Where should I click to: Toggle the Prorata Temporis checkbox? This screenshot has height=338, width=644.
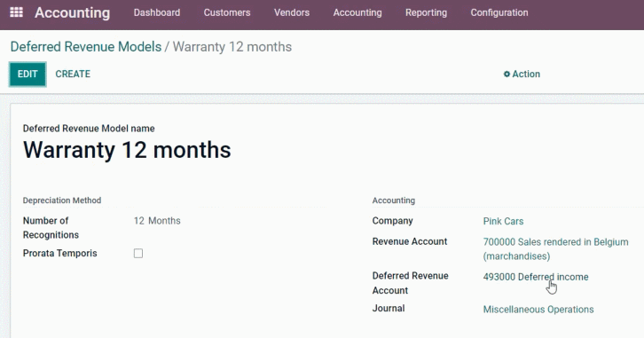[x=138, y=254]
